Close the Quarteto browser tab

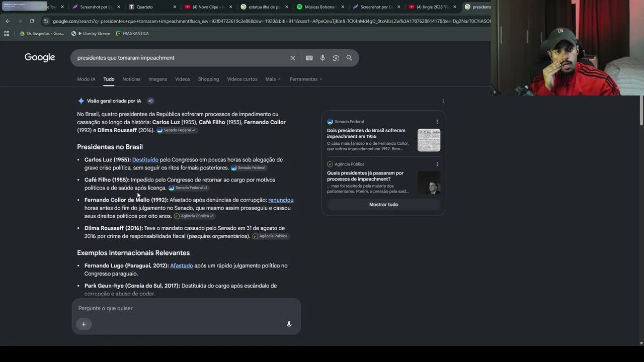point(175,7)
